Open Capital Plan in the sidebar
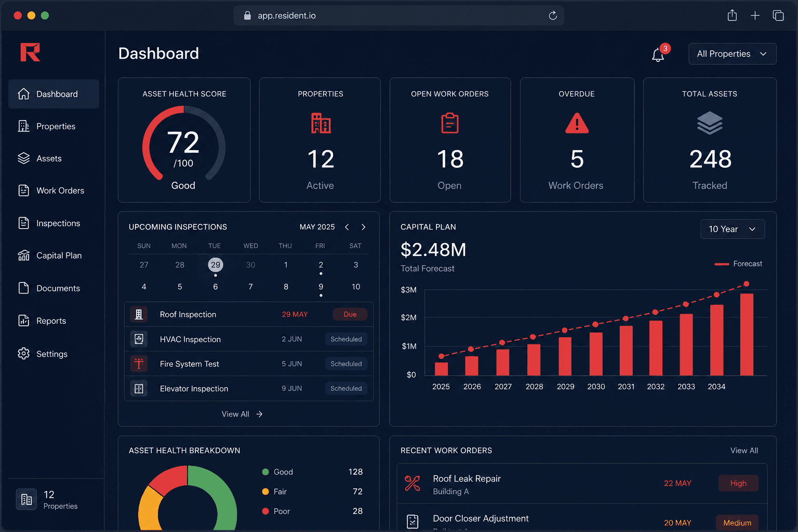Screen dimensions: 798x532 54,256
